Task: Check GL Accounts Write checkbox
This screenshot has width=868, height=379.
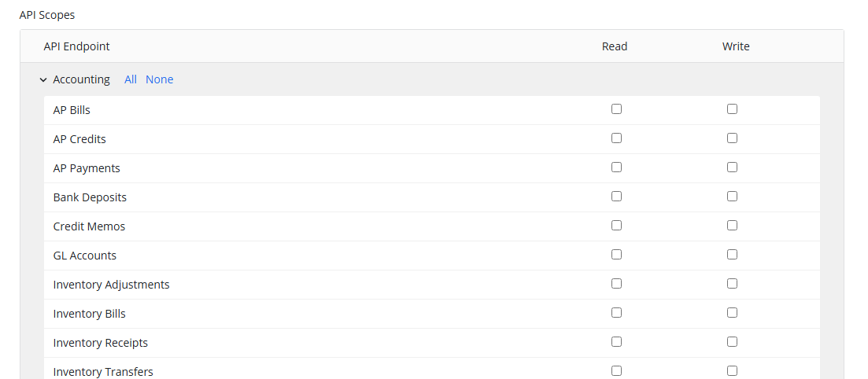Action: [732, 255]
